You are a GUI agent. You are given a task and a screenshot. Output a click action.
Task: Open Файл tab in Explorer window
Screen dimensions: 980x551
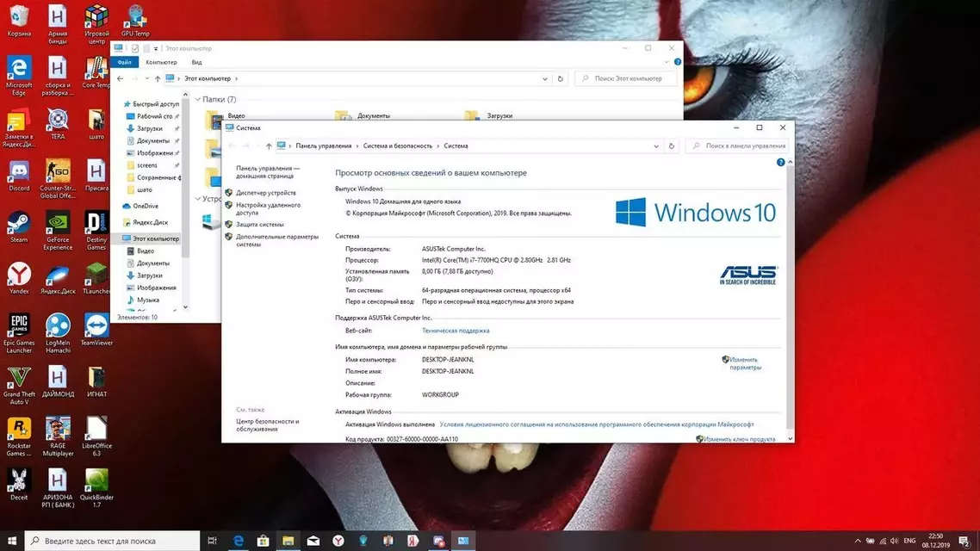click(124, 63)
